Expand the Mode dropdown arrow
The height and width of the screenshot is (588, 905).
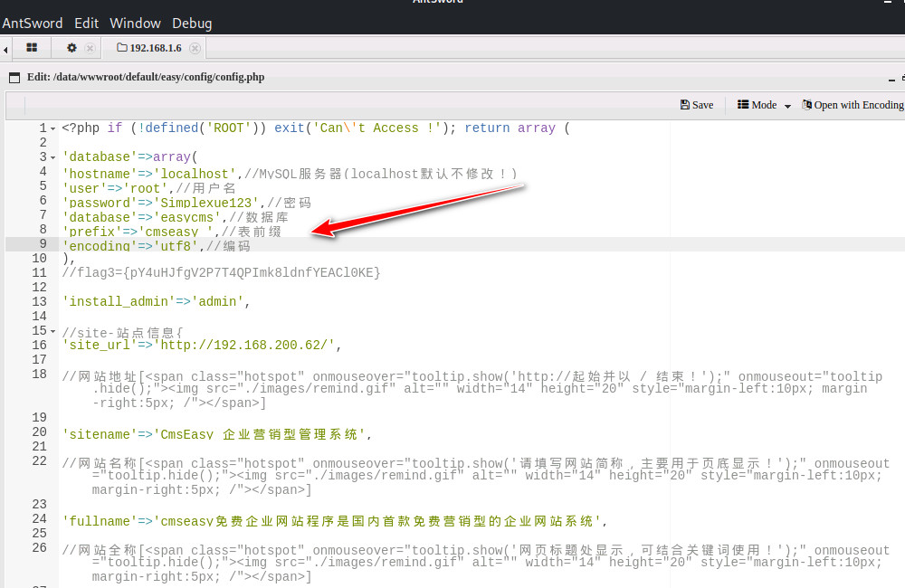tap(787, 106)
